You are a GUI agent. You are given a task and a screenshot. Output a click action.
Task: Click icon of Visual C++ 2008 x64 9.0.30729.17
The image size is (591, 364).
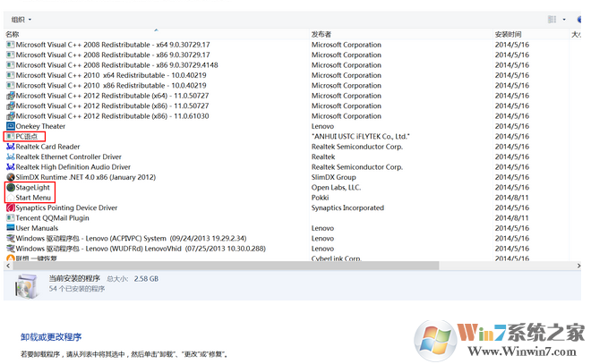click(11, 45)
